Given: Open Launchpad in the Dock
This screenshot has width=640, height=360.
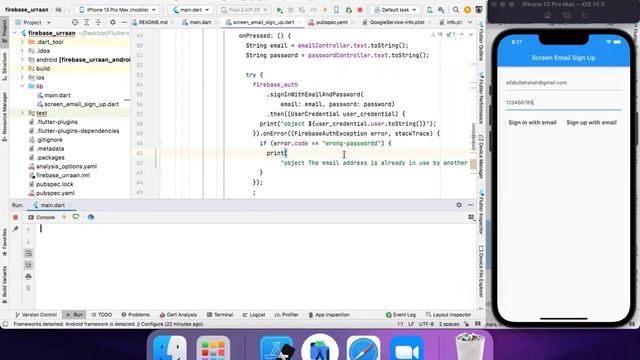Looking at the screenshot, I should coord(213,349).
